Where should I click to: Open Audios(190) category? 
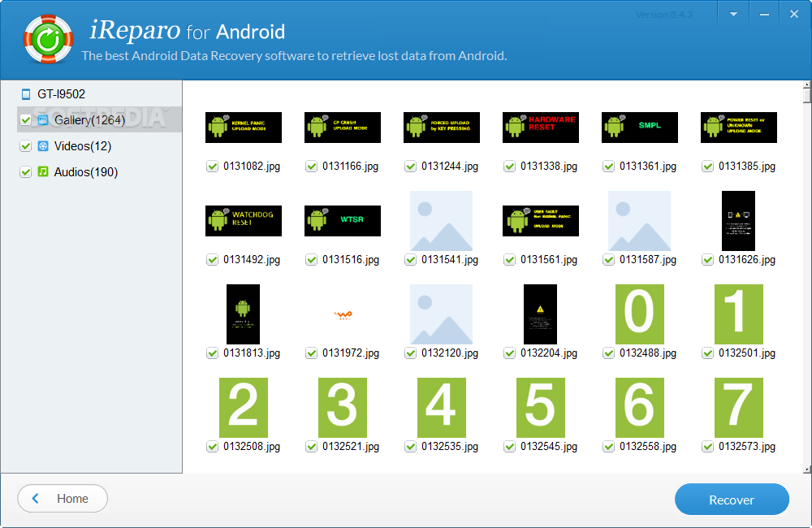[86, 172]
